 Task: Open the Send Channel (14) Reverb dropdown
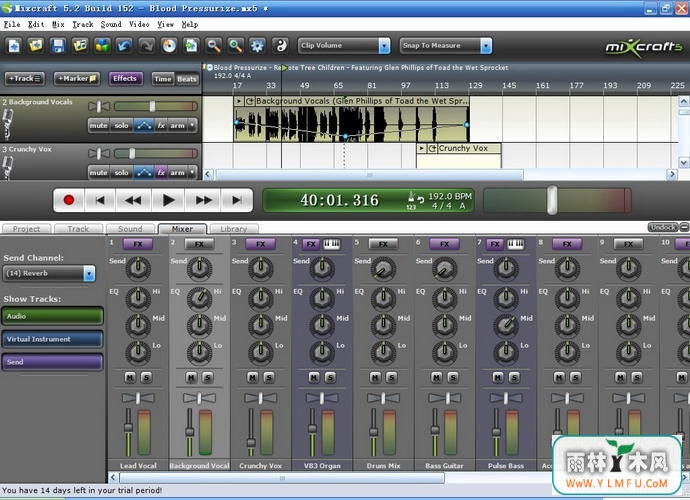[49, 273]
